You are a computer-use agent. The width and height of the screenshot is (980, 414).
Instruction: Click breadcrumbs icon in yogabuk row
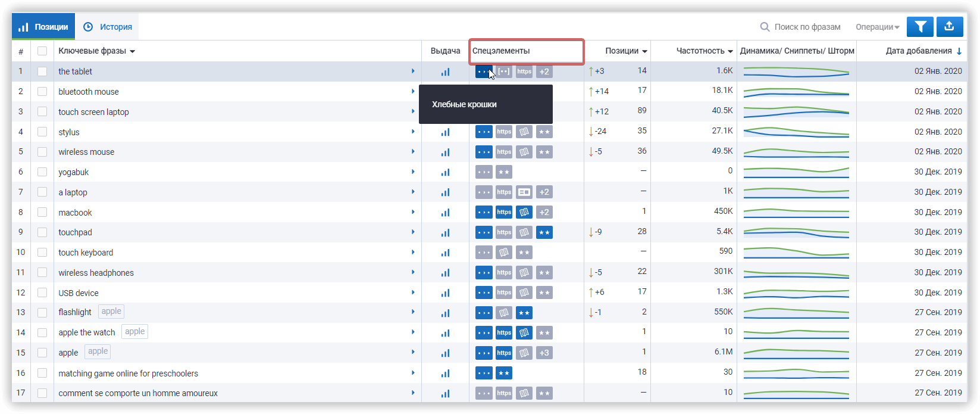(484, 172)
